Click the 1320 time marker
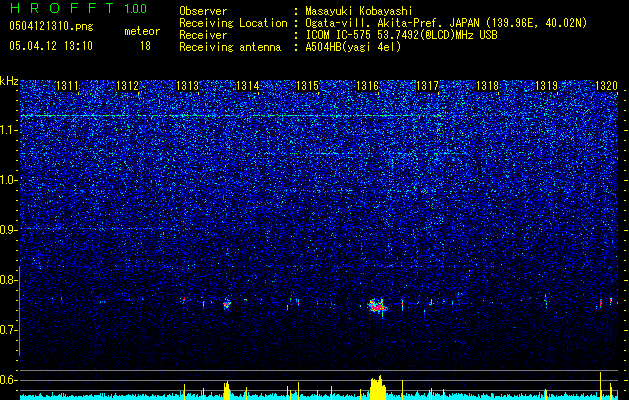The width and height of the screenshot is (629, 400). pyautogui.click(x=606, y=85)
